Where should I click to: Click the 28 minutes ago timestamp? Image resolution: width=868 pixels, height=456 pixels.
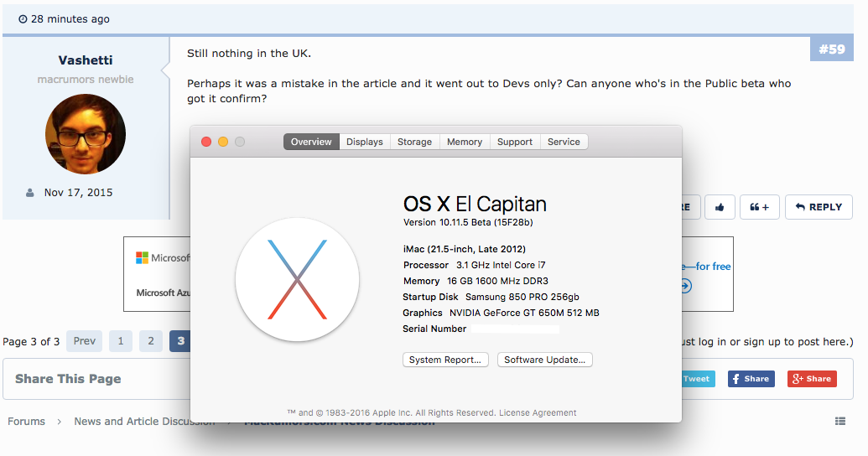pos(70,19)
